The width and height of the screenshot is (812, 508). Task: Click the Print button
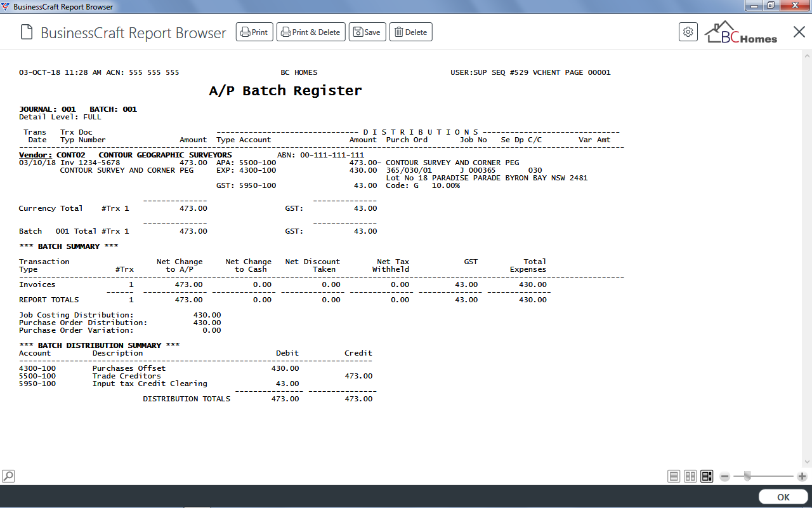254,32
